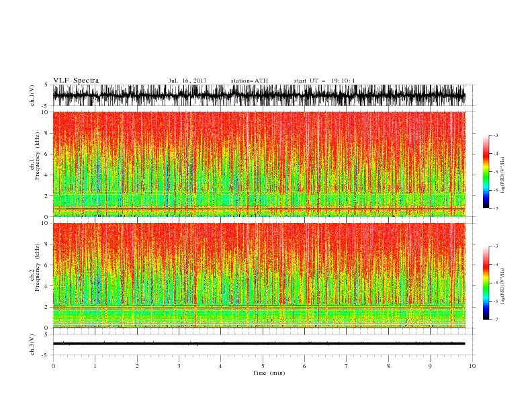Screen dimensions: 532x411
Task: Click the ch.1 color bar log(PSD) label
Action: pyautogui.click(x=502, y=175)
